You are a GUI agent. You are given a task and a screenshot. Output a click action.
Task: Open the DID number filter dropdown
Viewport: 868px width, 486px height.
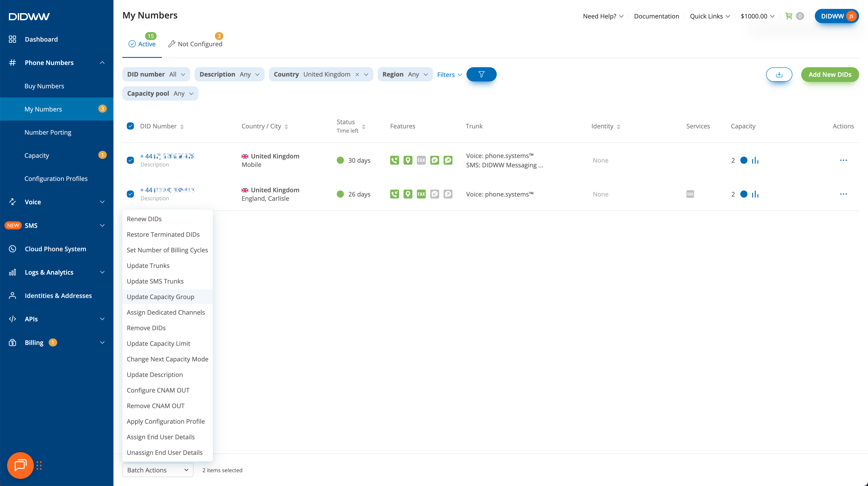point(156,75)
